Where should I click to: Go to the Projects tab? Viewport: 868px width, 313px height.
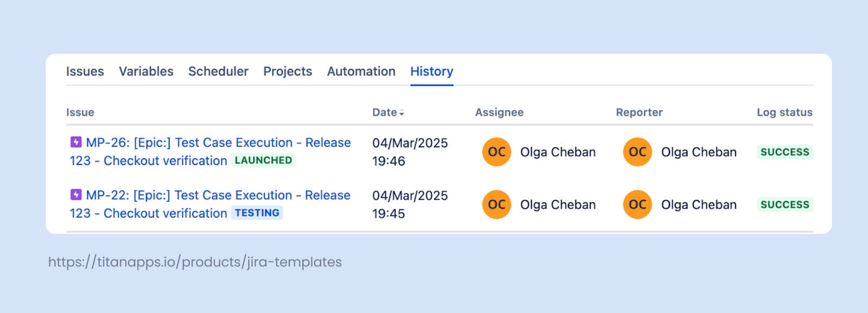288,72
